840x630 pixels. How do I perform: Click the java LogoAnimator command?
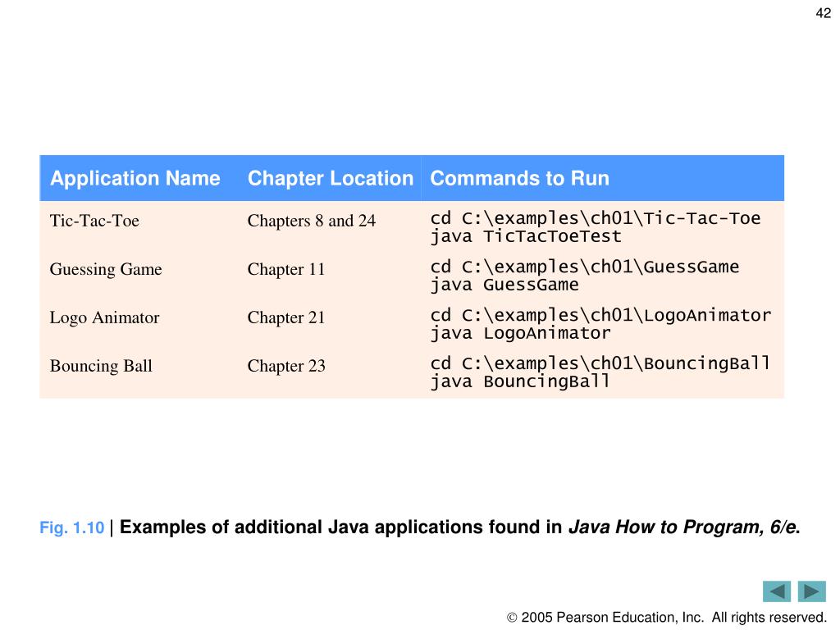click(520, 333)
